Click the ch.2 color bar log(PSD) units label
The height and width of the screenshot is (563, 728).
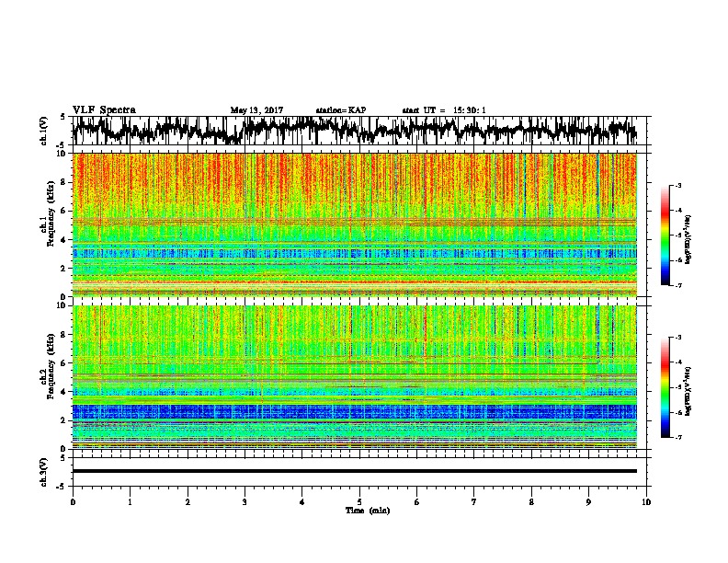(x=688, y=392)
